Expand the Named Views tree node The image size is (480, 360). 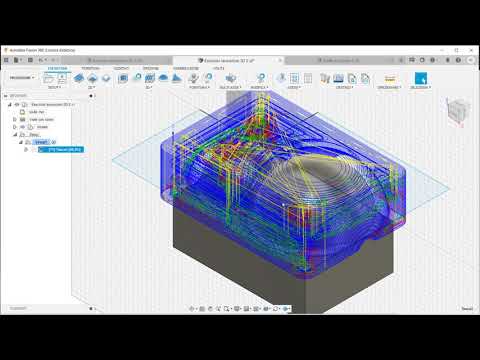15,119
